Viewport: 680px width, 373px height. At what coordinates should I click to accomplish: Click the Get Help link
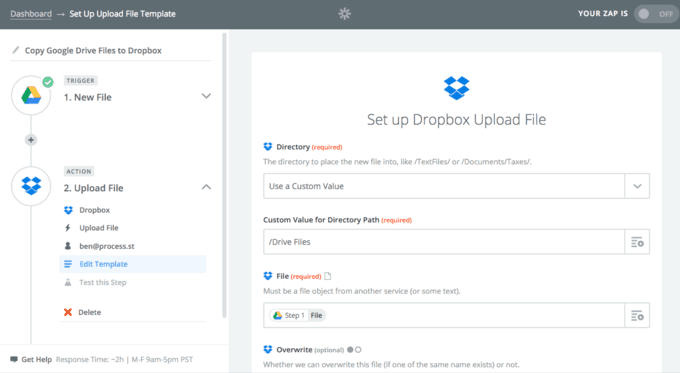pyautogui.click(x=36, y=359)
